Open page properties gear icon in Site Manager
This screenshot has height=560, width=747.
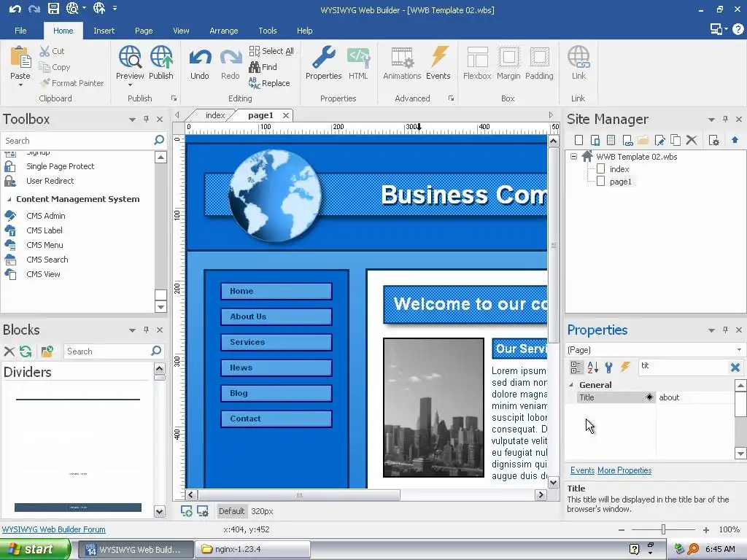713,140
